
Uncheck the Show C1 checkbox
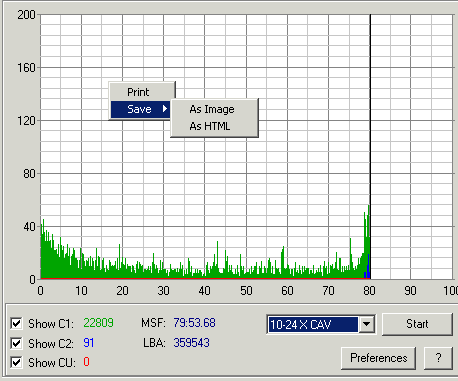[x=16, y=323]
